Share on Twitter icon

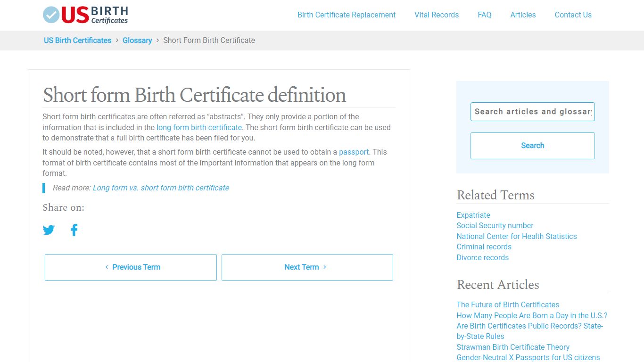[49, 230]
